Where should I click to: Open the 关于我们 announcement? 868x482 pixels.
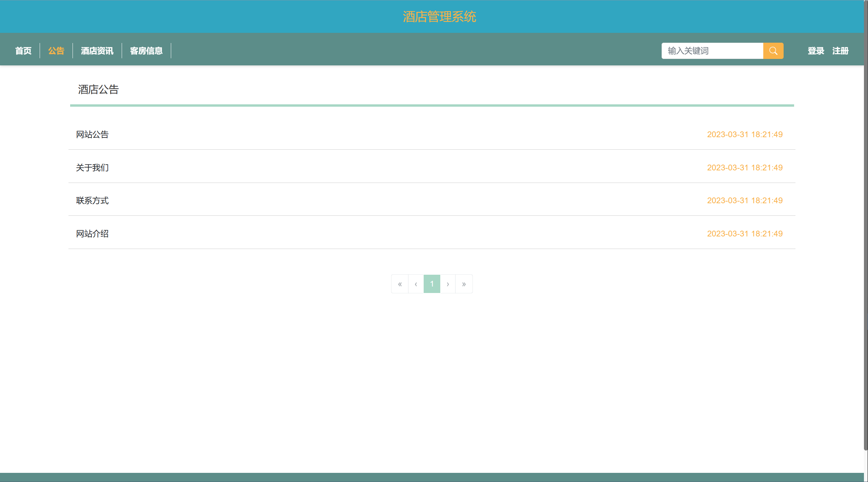tap(92, 167)
